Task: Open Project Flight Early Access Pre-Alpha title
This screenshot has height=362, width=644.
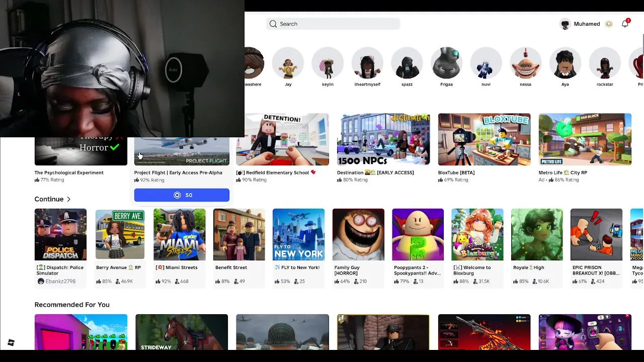Action: point(178,172)
